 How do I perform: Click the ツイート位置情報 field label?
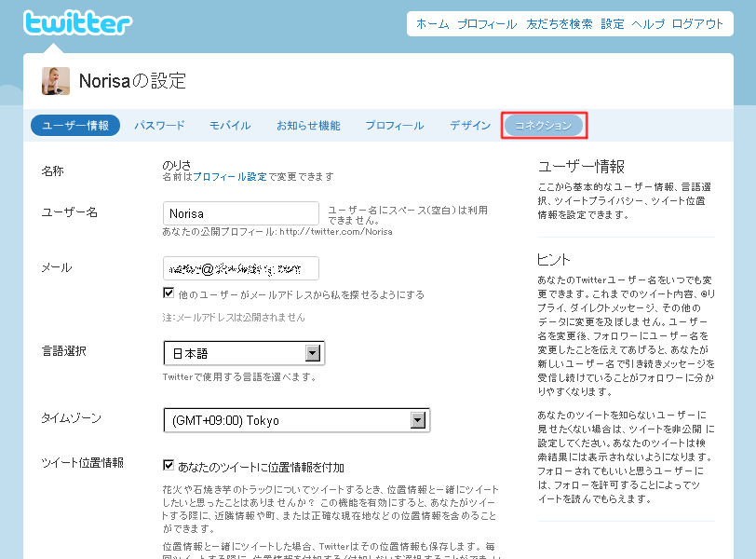[x=83, y=463]
